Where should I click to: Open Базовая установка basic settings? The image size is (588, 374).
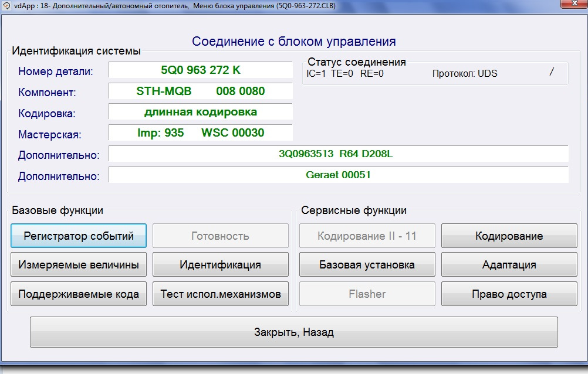coord(367,264)
